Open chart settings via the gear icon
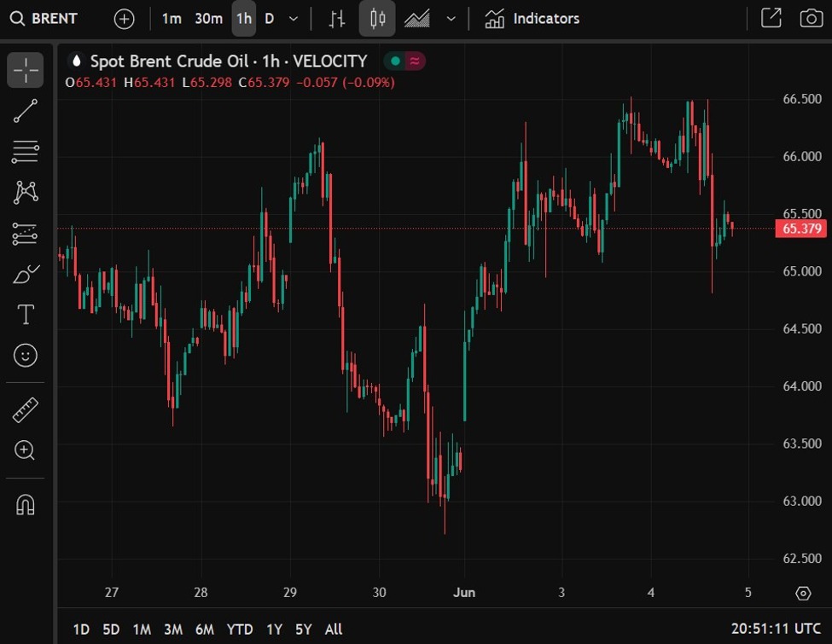832x644 pixels. click(802, 593)
